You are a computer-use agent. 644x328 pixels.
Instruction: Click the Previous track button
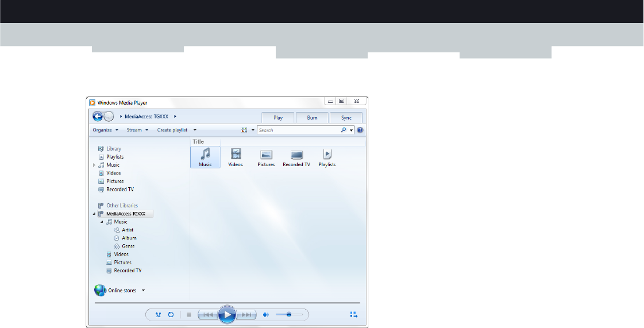(208, 315)
